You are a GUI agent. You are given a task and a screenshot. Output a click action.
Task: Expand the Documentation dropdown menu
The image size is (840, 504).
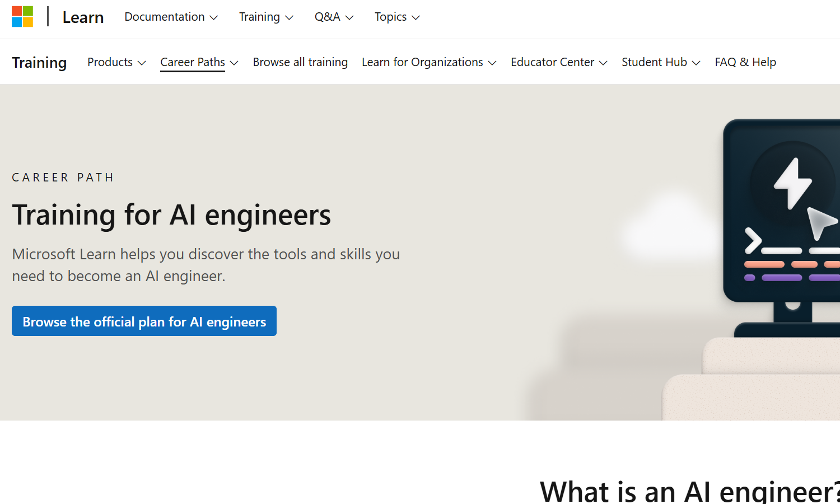(x=171, y=17)
